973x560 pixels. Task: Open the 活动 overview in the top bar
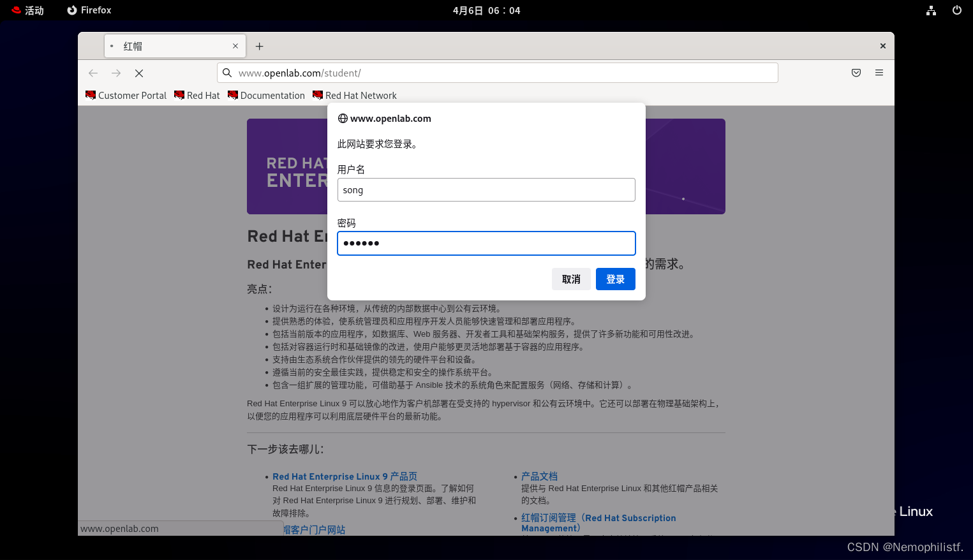pos(27,10)
